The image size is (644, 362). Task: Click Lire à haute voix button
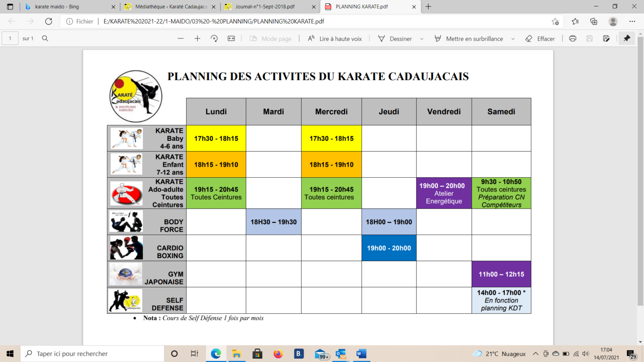pyautogui.click(x=335, y=39)
